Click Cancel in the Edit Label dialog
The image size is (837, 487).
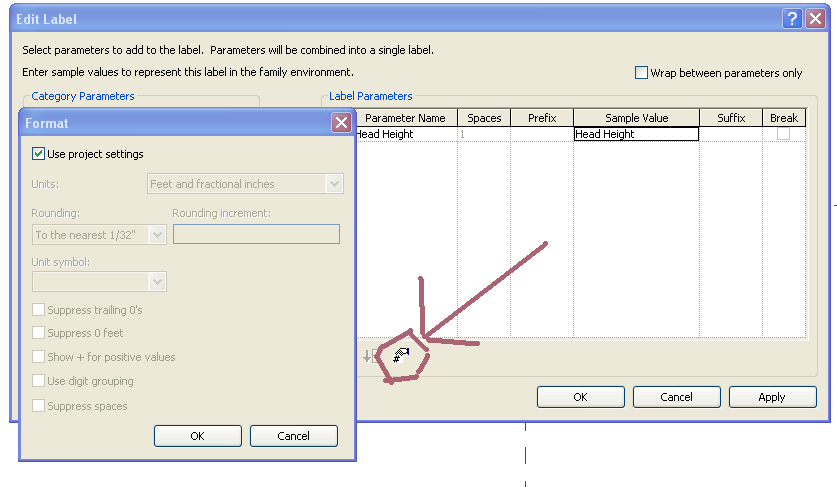[x=677, y=397]
